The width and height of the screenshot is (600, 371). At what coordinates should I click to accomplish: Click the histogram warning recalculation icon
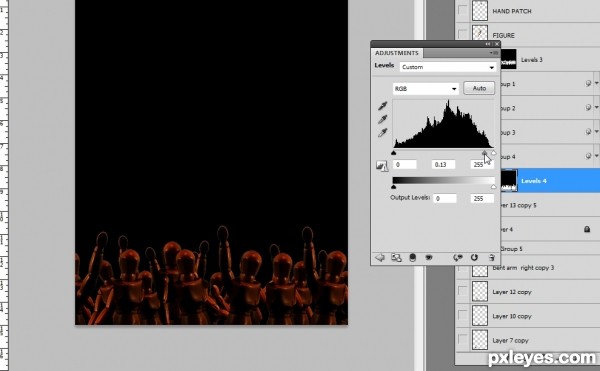[382, 166]
